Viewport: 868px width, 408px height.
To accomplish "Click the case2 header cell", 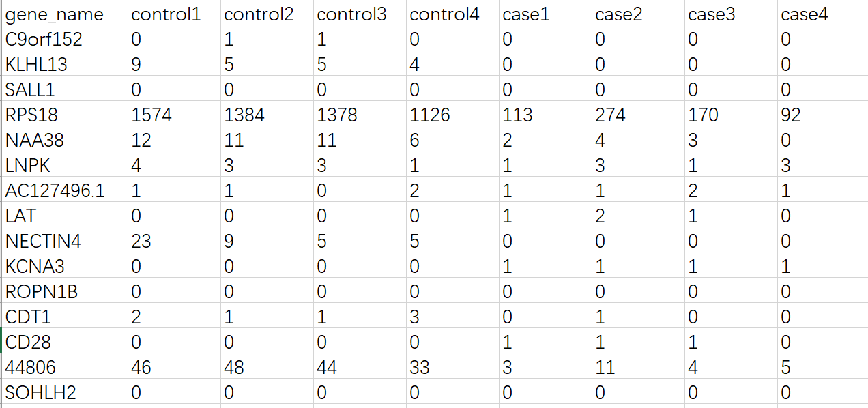I will pos(618,14).
